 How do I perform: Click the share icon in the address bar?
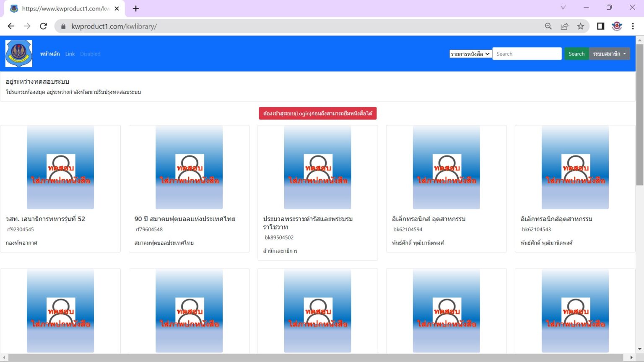tap(564, 26)
